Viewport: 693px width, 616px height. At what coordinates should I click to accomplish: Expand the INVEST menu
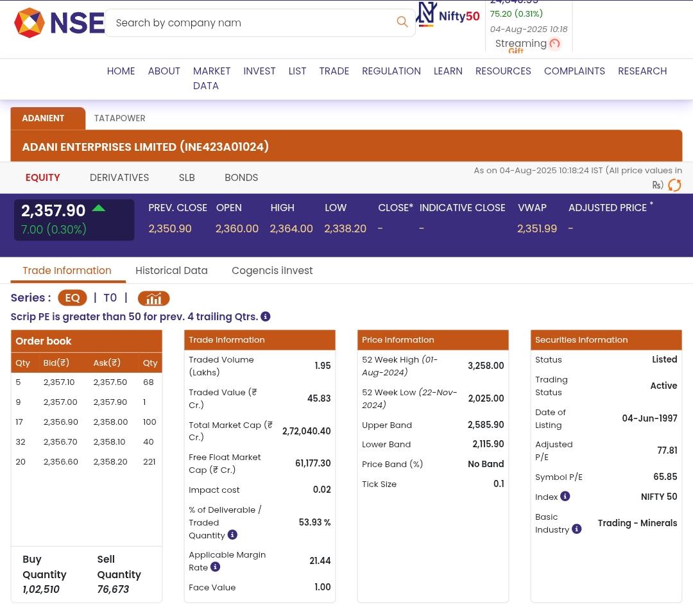coord(259,71)
